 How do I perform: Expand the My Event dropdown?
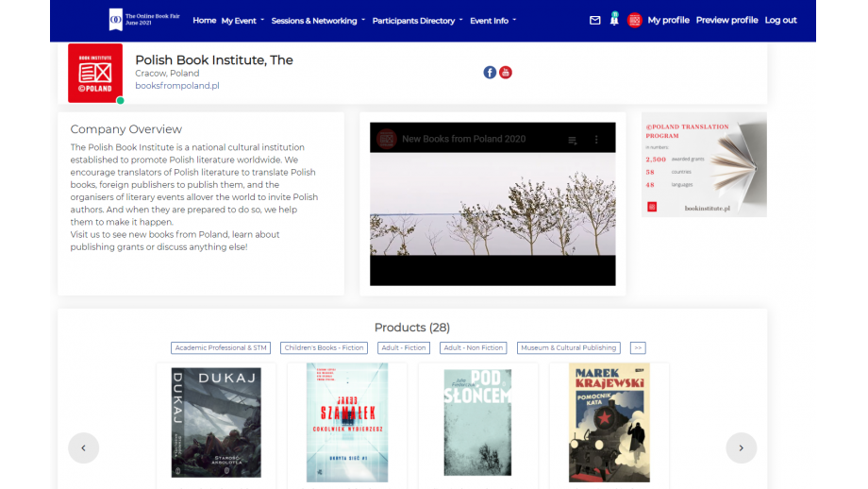(242, 21)
